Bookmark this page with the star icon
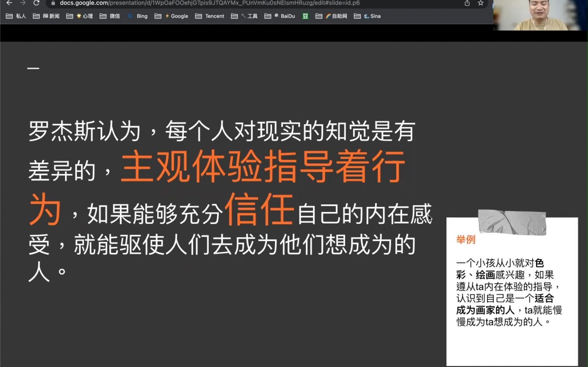 tap(481, 3)
